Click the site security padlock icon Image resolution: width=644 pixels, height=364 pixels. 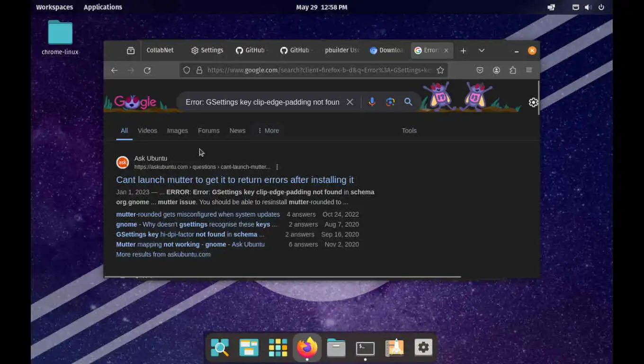point(199,70)
